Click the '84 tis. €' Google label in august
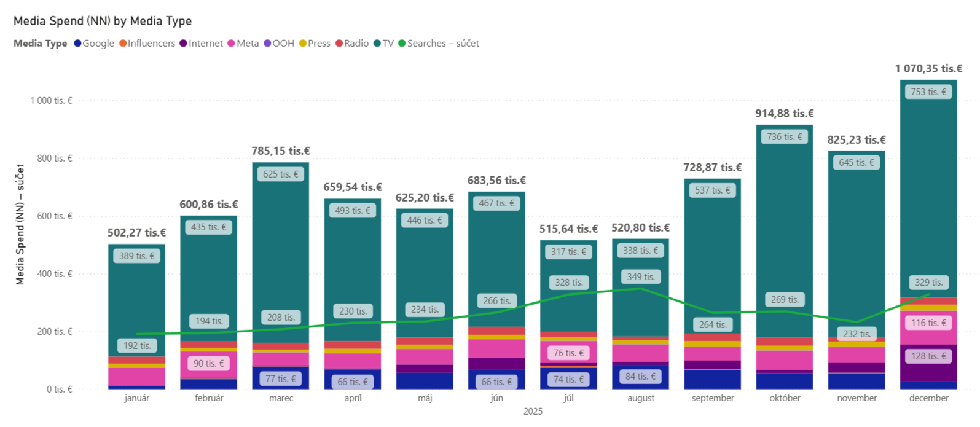This screenshot has height=427, width=980. coord(641,377)
